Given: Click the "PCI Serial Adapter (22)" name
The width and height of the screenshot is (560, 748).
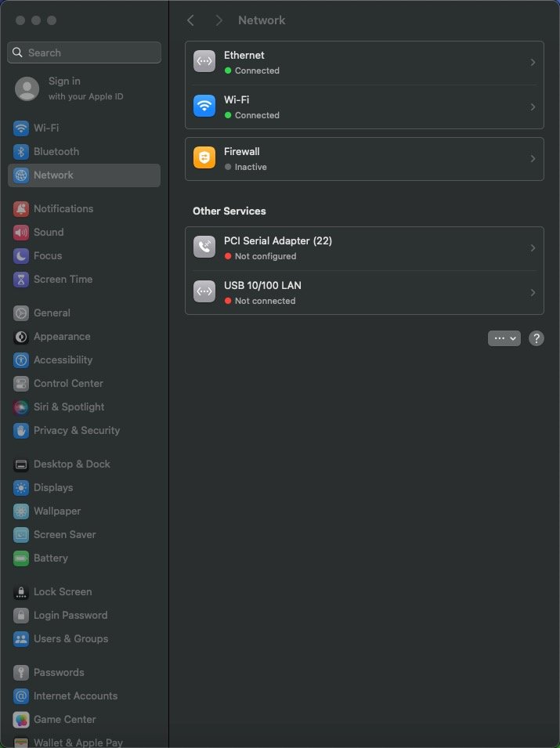Looking at the screenshot, I should [278, 241].
